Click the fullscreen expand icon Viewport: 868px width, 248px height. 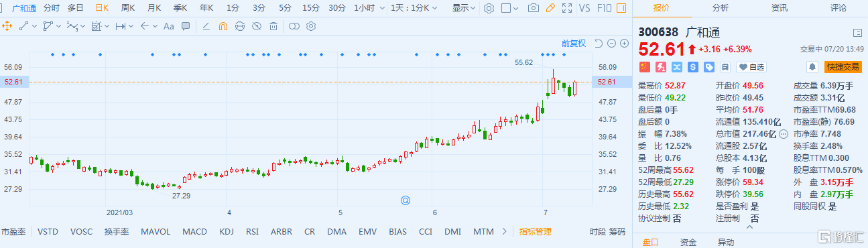[567, 8]
